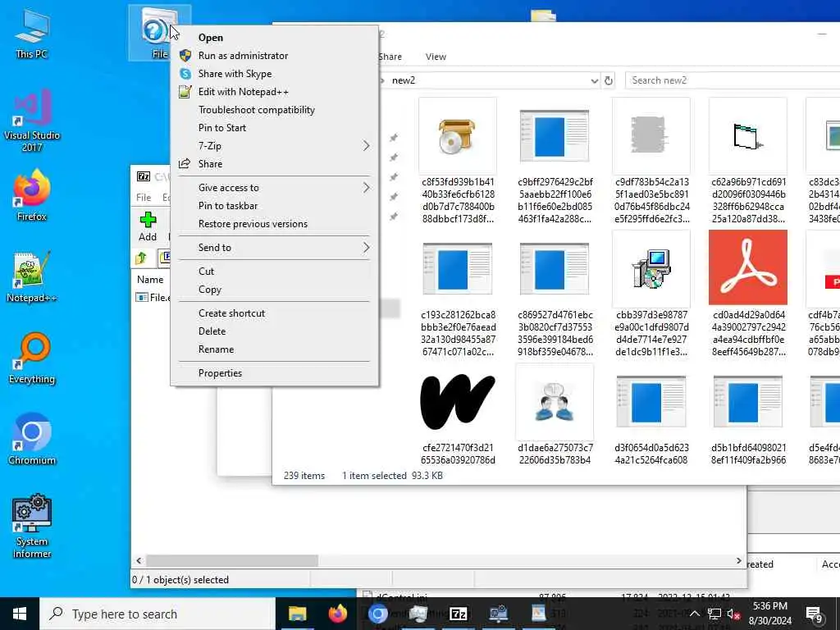Image resolution: width=840 pixels, height=630 pixels.
Task: Choose Share with arrow icon
Action: (x=274, y=164)
